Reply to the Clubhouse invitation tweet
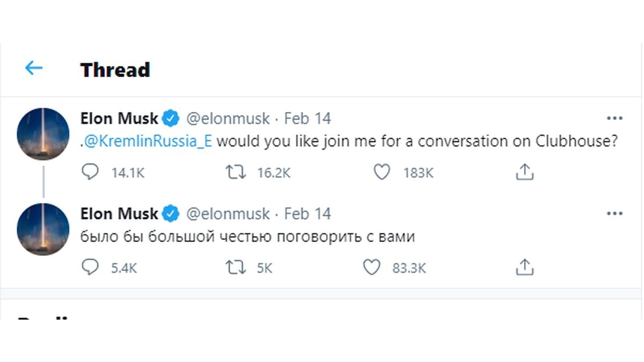This screenshot has width=644, height=362. [90, 172]
